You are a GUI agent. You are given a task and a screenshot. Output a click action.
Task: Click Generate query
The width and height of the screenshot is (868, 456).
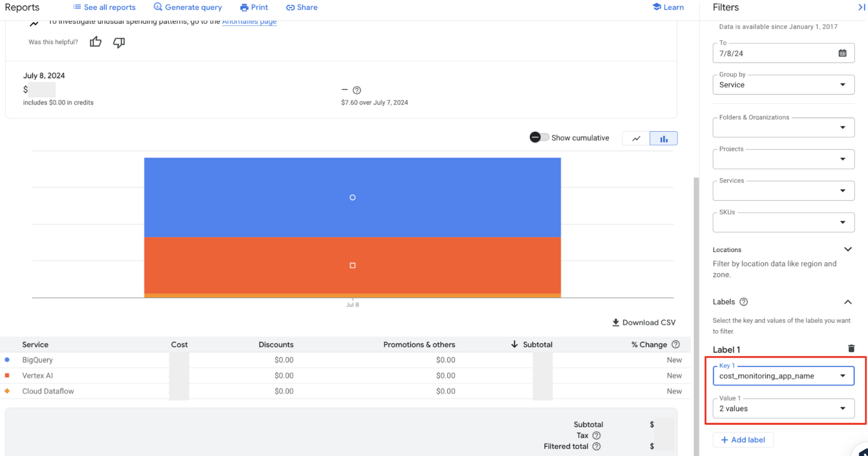188,7
